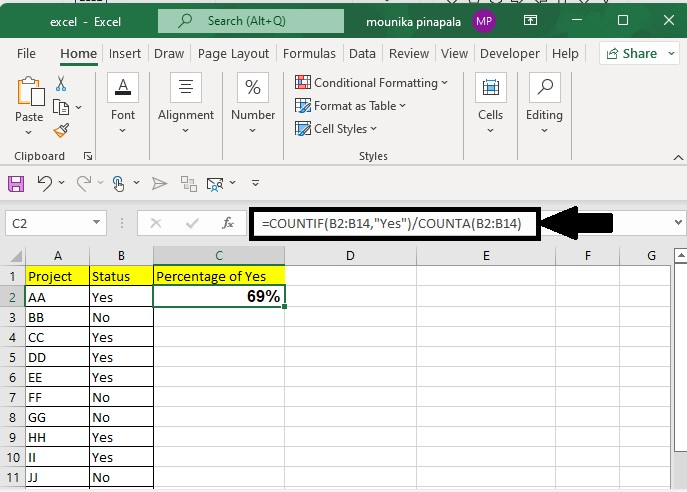Image resolution: width=687 pixels, height=492 pixels.
Task: Open the Alignment group button
Action: 186,105
